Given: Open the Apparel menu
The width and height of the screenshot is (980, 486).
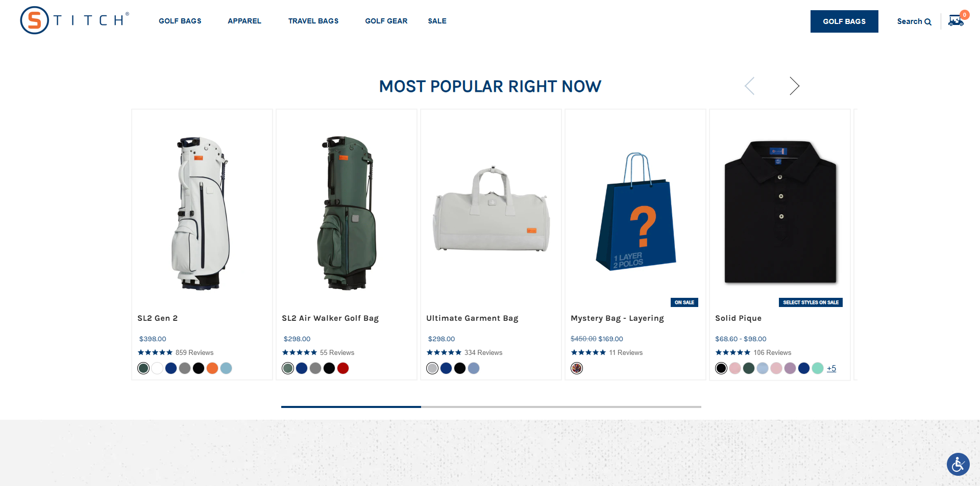Looking at the screenshot, I should pyautogui.click(x=244, y=21).
